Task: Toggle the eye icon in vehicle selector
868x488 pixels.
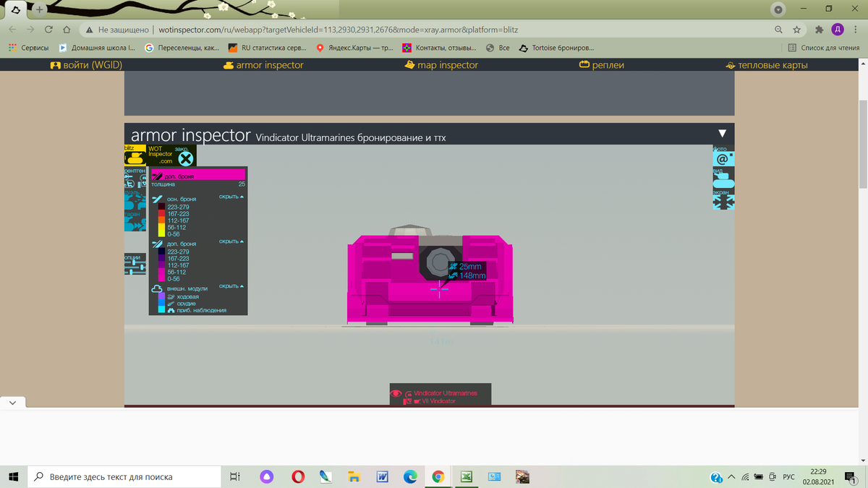Action: (396, 393)
